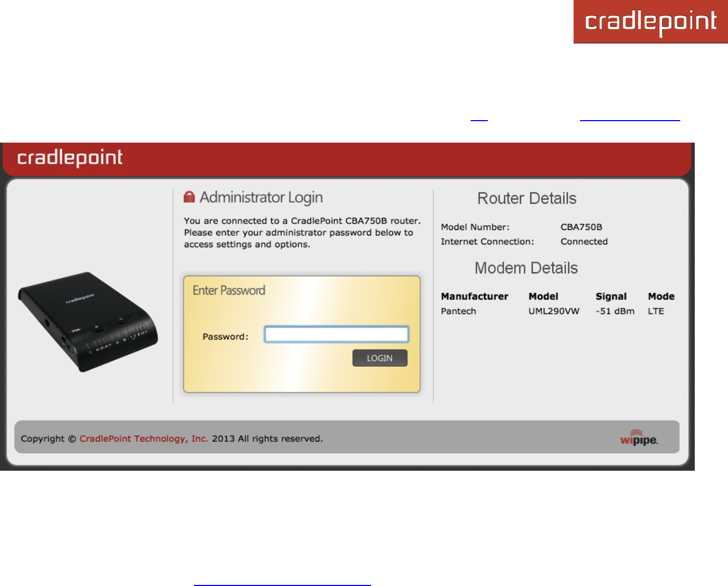Click the 'Signal' column header
728x586 pixels.
pos(611,296)
